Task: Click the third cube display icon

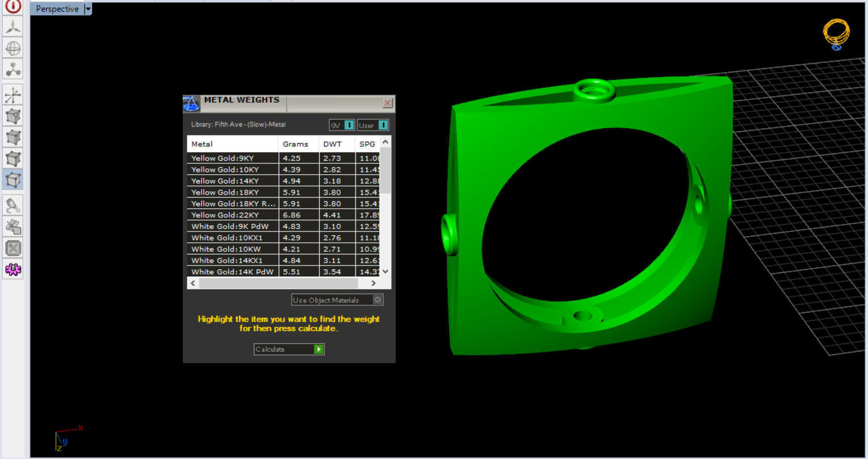Action: click(x=13, y=158)
